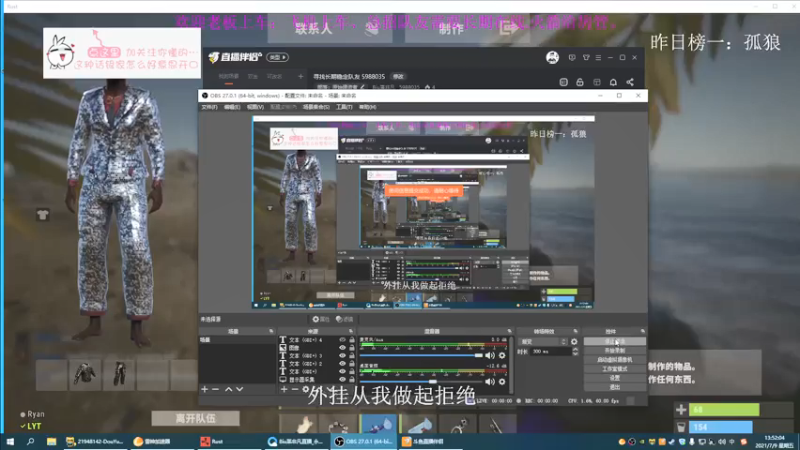Click the stop streaming button in controls
This screenshot has width=800, height=450.
coord(615,341)
